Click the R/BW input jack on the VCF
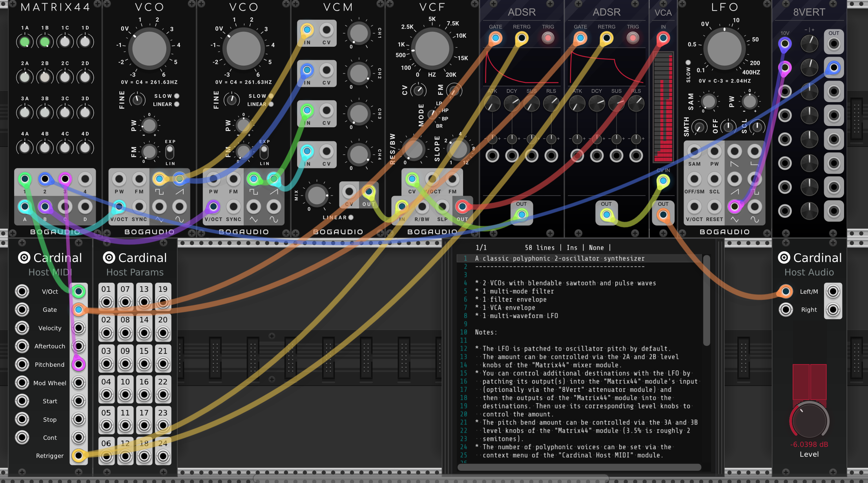 tap(422, 207)
